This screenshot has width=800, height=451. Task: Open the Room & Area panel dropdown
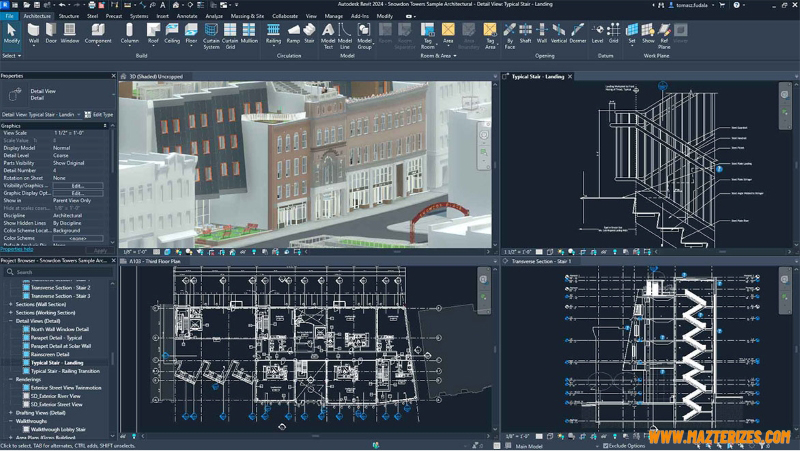pyautogui.click(x=438, y=56)
